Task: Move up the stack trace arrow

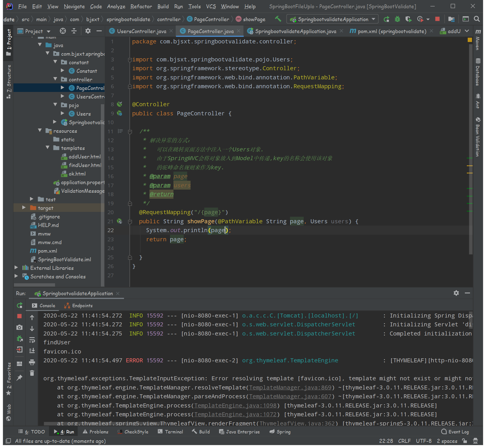Action: (x=32, y=317)
